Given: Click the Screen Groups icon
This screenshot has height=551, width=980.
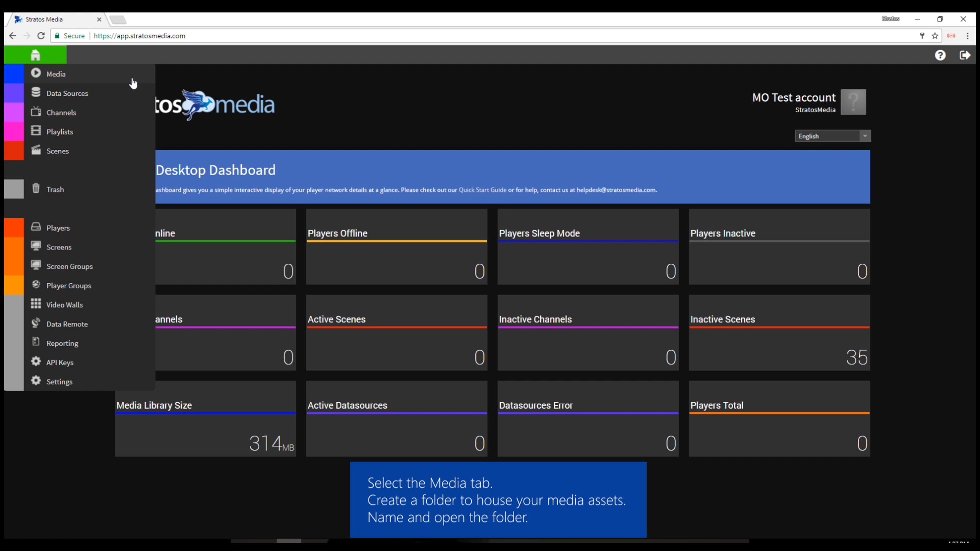Looking at the screenshot, I should (x=36, y=265).
